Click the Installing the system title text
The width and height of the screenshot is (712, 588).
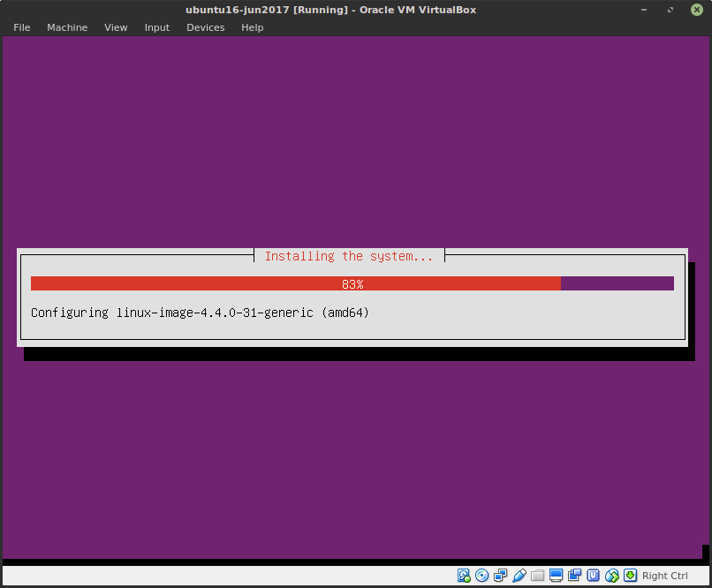(x=350, y=256)
